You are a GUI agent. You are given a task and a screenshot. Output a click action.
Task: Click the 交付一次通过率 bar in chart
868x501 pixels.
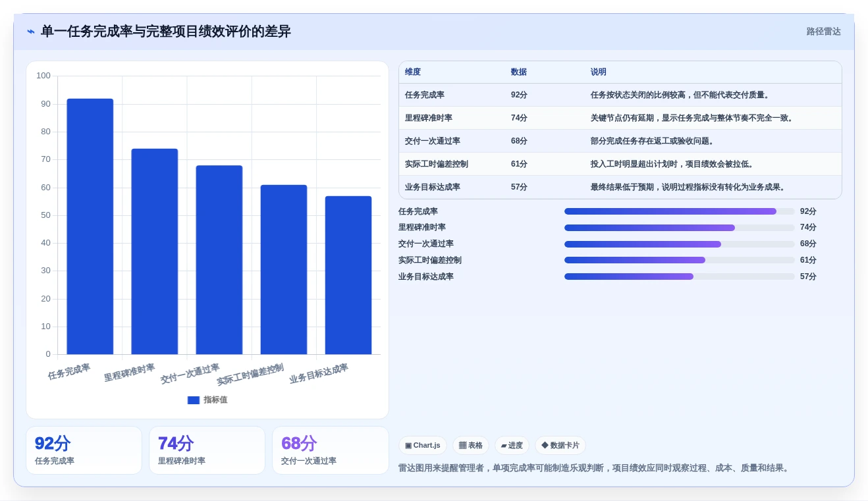pos(219,260)
